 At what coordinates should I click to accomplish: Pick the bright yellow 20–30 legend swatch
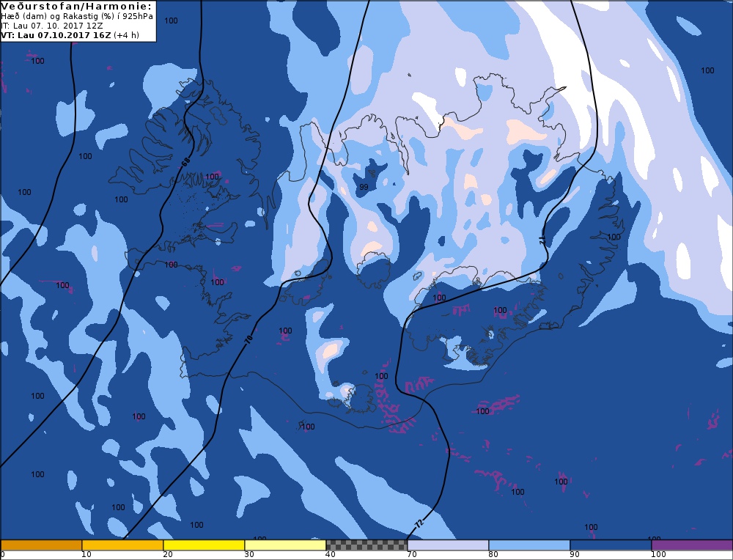tap(204, 545)
